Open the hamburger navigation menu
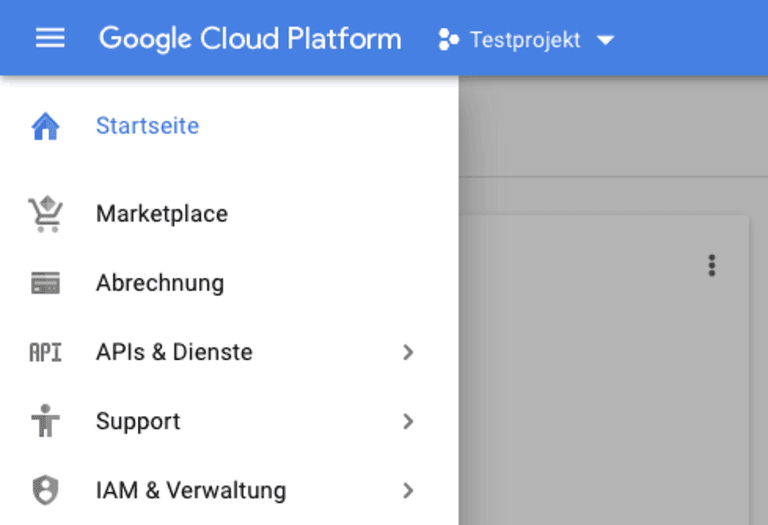 (x=50, y=38)
